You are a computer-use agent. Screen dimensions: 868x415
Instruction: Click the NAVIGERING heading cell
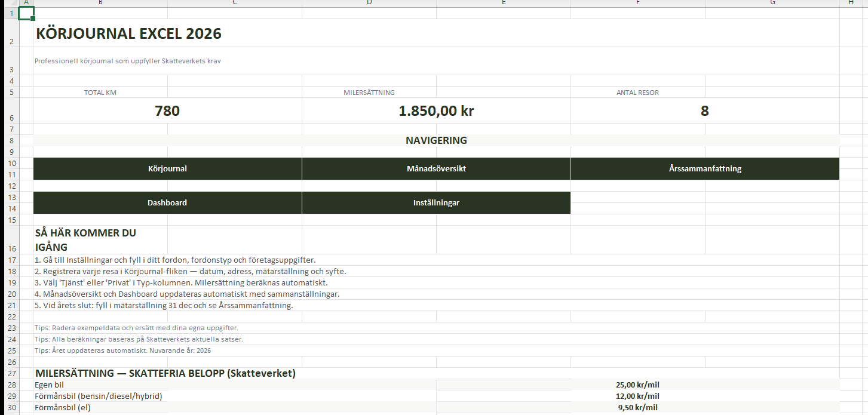pyautogui.click(x=436, y=140)
